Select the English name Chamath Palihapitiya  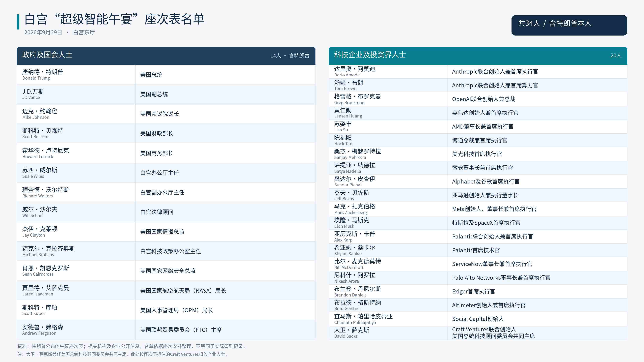click(x=355, y=322)
